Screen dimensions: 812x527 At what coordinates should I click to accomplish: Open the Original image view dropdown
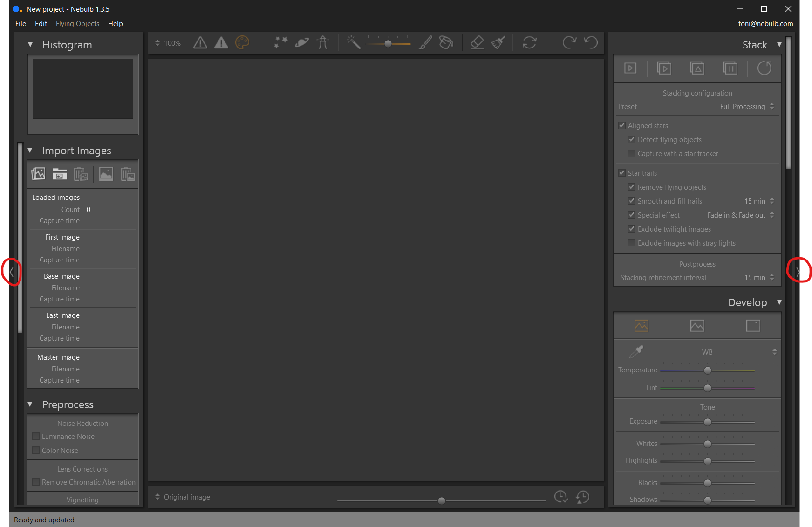point(183,497)
